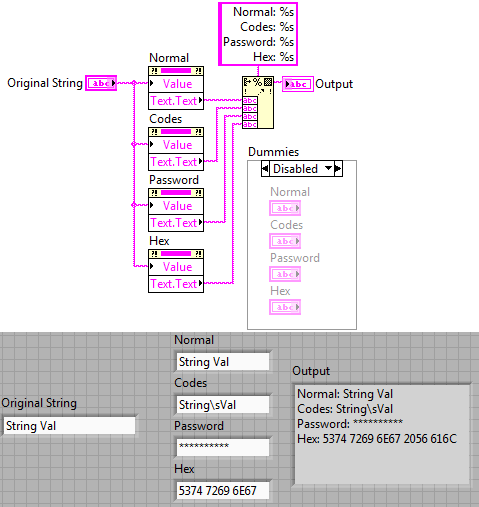479x507 pixels.
Task: Click the Normal label above front panel field
Action: (x=194, y=340)
